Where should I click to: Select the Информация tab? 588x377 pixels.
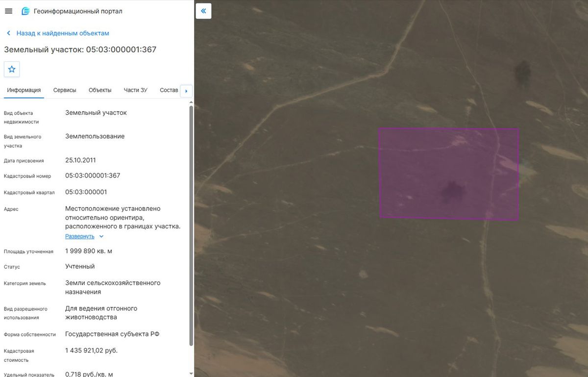click(x=24, y=90)
